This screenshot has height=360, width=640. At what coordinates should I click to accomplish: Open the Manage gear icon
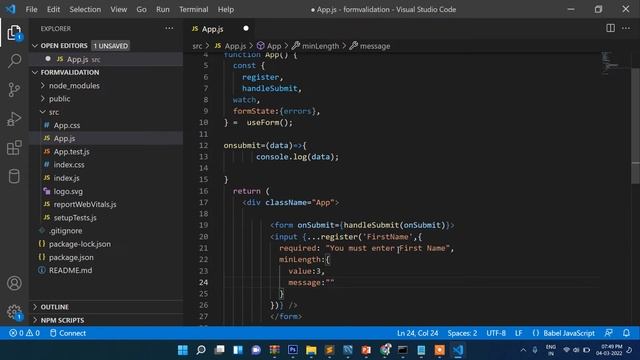pyautogui.click(x=14, y=312)
